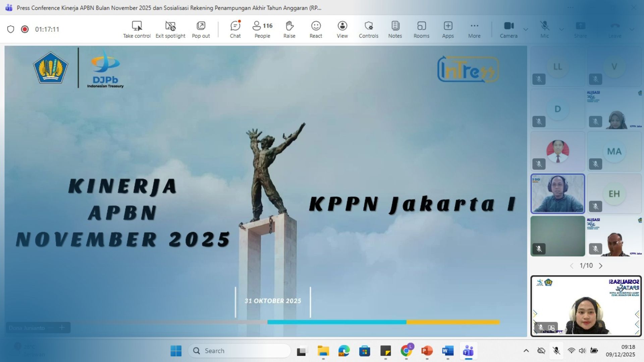The width and height of the screenshot is (644, 362).
Task: Expand Camera options dropdown arrow
Action: pos(526,29)
